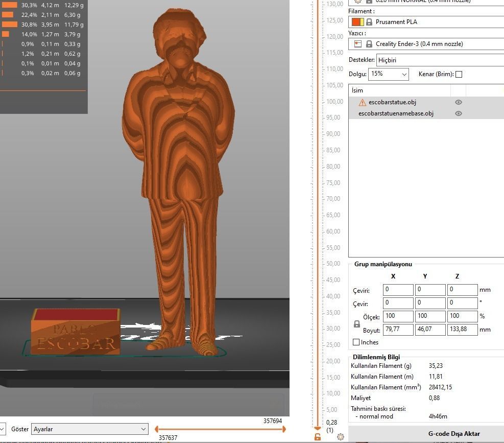Click the lower thumb of the vertical layer slider
The width and height of the screenshot is (504, 443).
tap(317, 428)
